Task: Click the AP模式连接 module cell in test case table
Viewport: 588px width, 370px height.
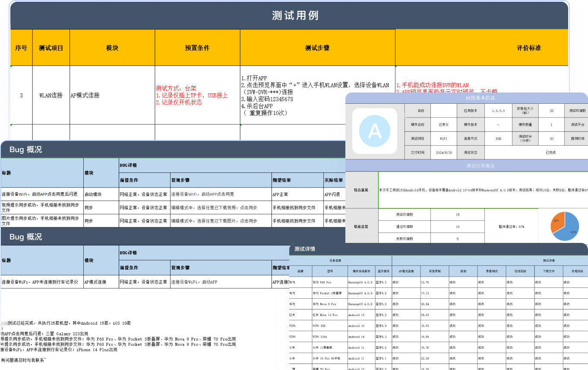Action: [112, 95]
